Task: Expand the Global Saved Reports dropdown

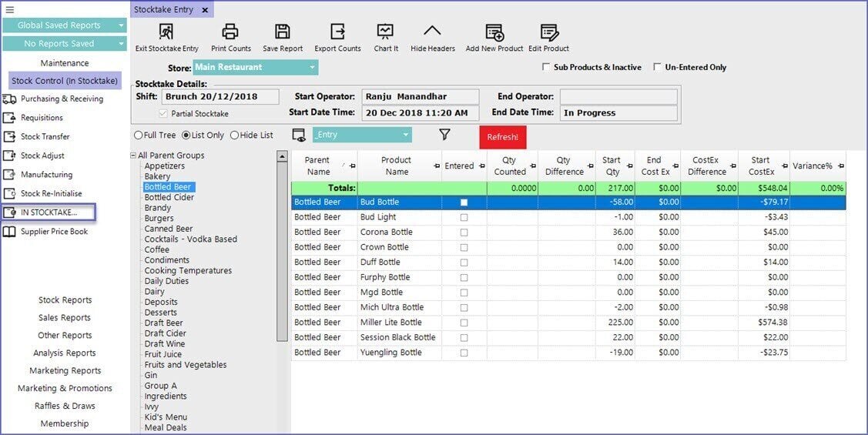Action: (121, 25)
